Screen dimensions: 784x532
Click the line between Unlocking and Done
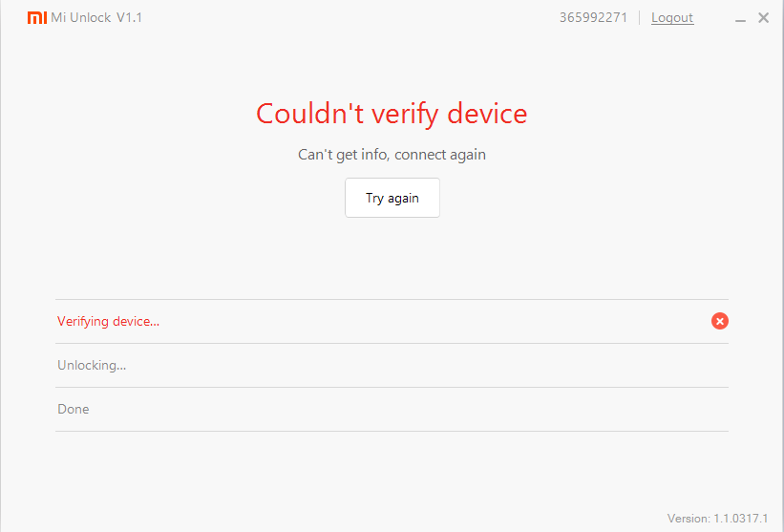tap(392, 387)
